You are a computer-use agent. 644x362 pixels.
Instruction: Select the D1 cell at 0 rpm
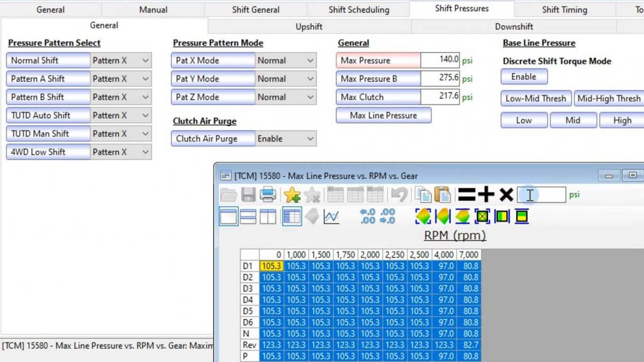tap(272, 266)
